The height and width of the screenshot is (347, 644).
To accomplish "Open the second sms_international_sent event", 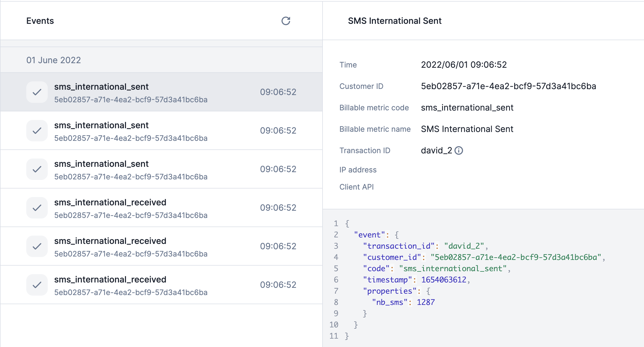I will 161,131.
